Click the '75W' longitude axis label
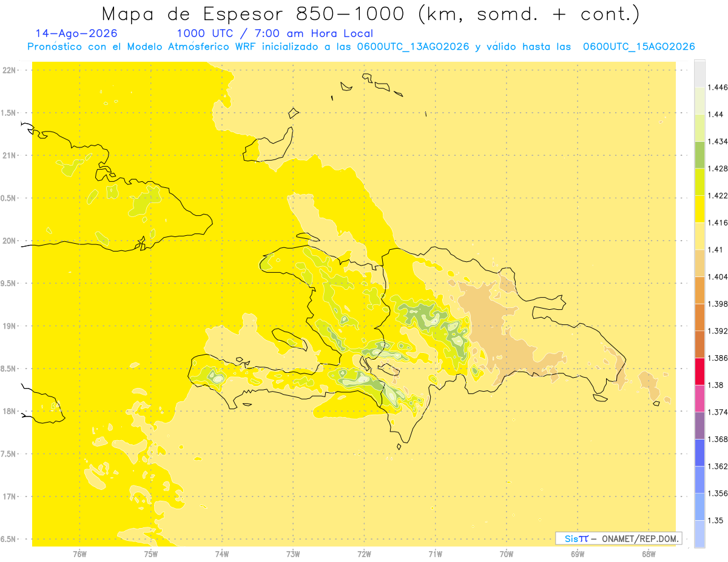Screen dimensions: 728x562 tap(151, 554)
